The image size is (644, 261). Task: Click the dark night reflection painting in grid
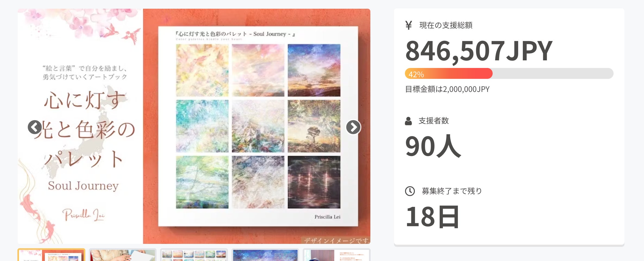coord(314,182)
